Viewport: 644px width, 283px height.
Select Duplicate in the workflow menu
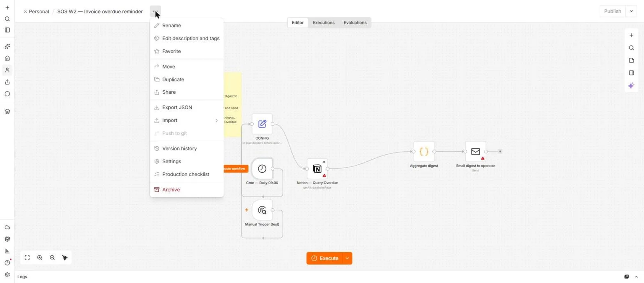(x=186, y=79)
